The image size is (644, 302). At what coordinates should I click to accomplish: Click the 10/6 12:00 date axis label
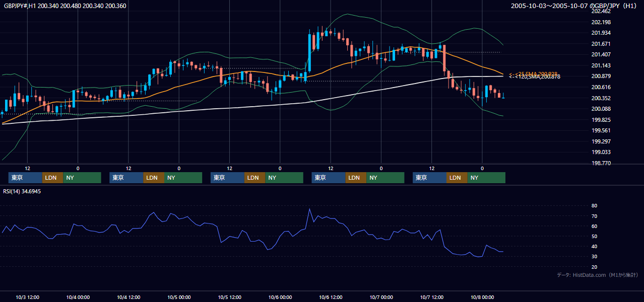coord(331,297)
